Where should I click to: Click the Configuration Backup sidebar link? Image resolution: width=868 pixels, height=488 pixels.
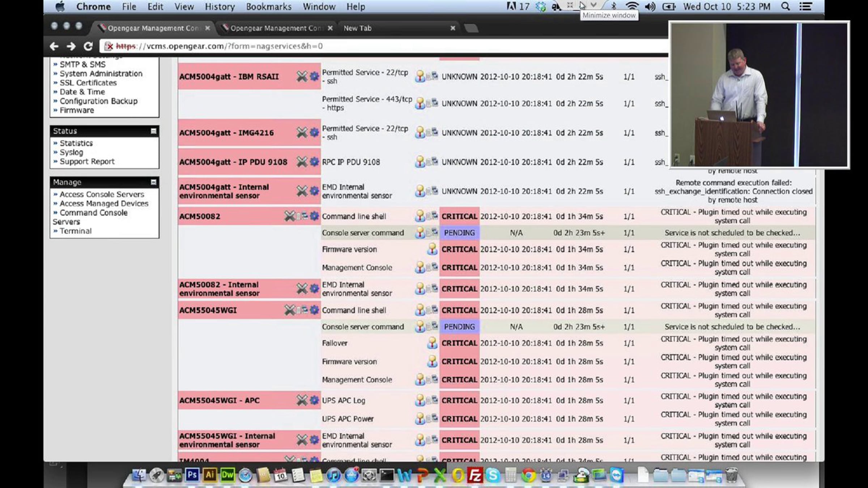(98, 101)
